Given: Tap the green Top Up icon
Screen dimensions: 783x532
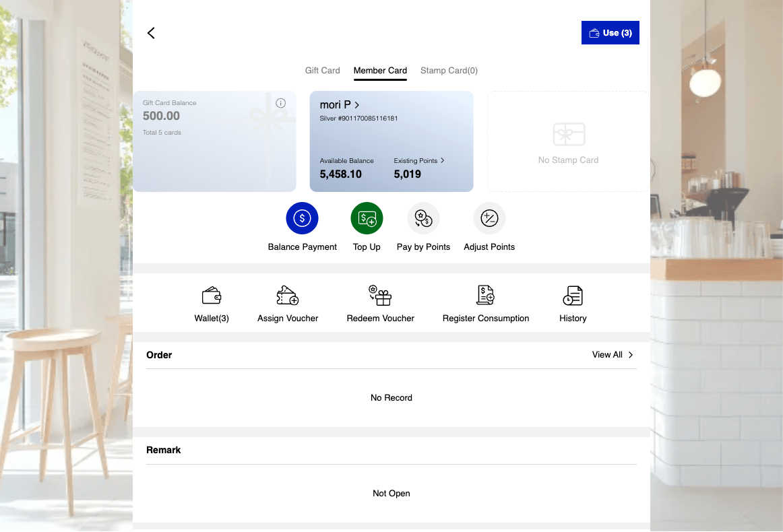Looking at the screenshot, I should (x=367, y=218).
